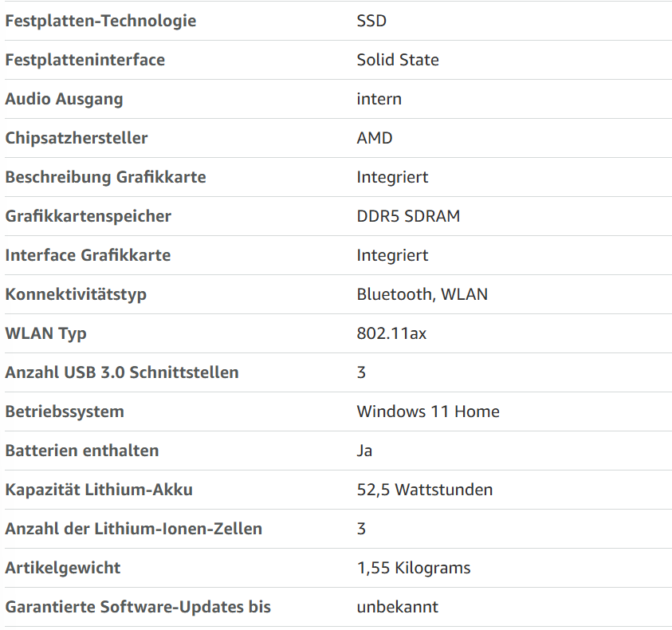Select the Bluetooth, WLAN value
The height and width of the screenshot is (630, 672).
tap(422, 294)
